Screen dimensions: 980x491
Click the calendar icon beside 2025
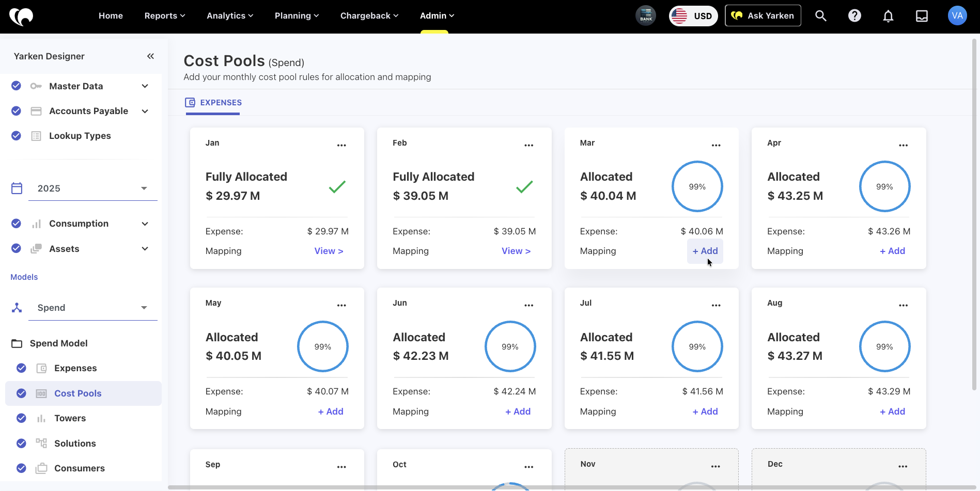point(17,188)
